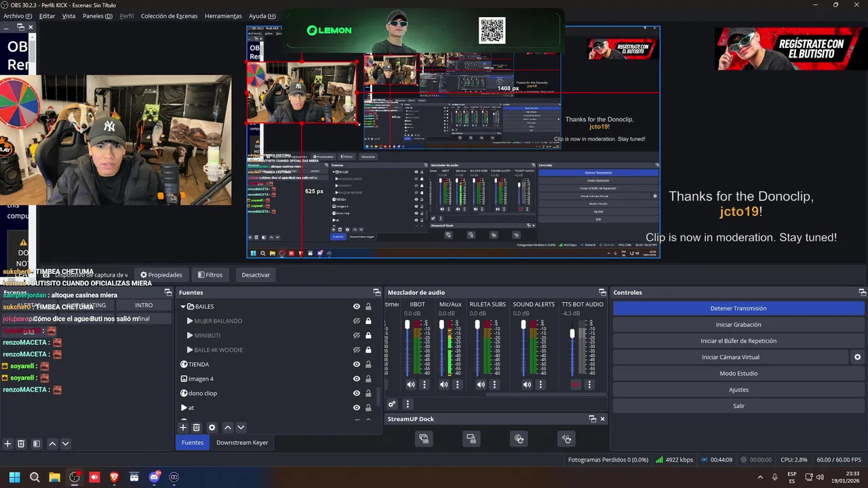Hide the TIENDA source
Image resolution: width=868 pixels, height=488 pixels.
point(357,364)
